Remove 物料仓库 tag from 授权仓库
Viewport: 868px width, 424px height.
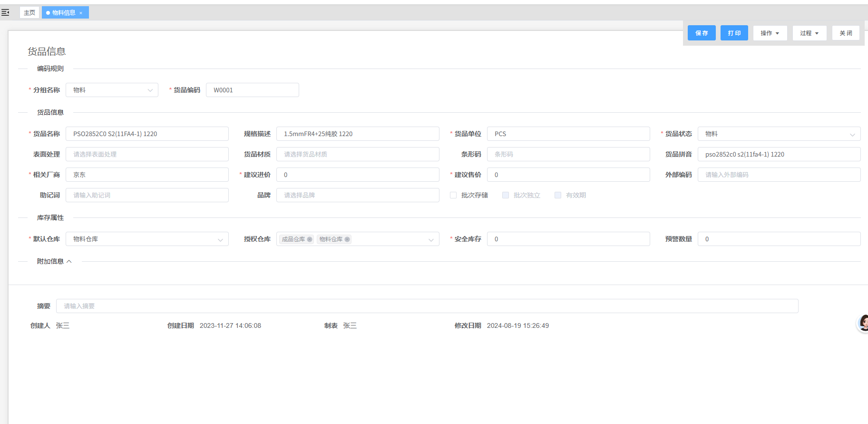[x=347, y=239]
